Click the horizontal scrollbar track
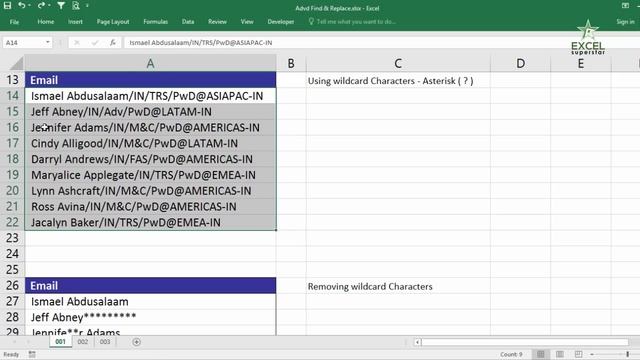Screen dimensions: 640x360 pos(524,342)
